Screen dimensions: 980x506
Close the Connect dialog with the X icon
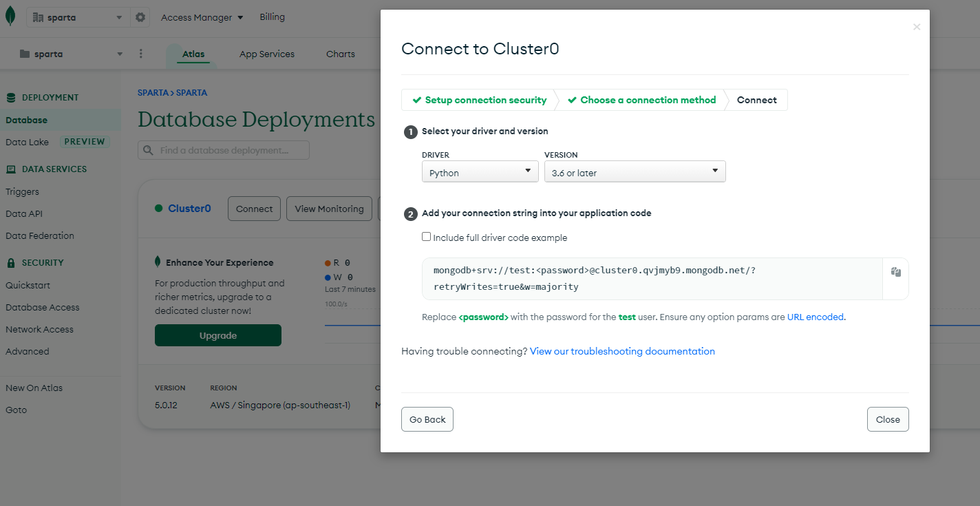[917, 27]
